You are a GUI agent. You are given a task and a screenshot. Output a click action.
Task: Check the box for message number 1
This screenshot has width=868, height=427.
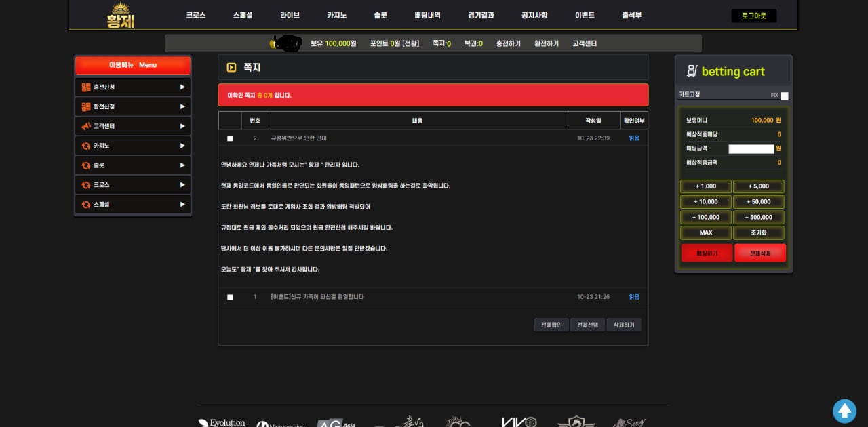click(x=230, y=297)
